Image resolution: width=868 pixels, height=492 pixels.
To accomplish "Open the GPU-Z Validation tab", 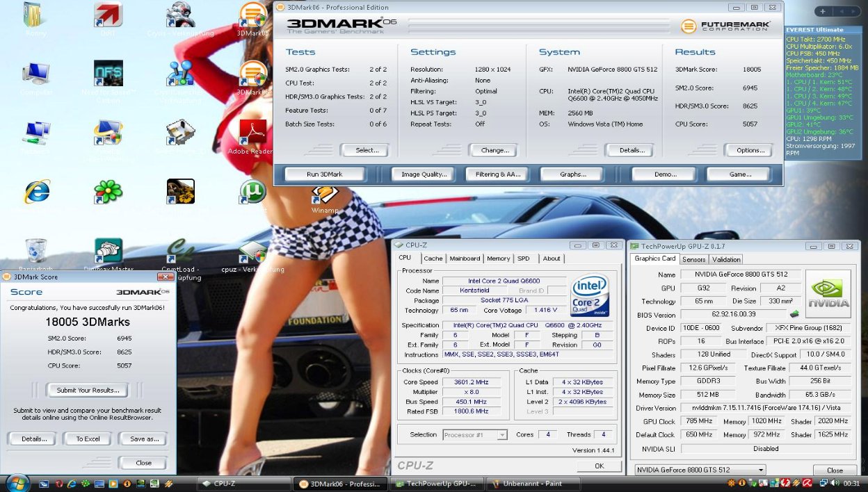I will click(726, 259).
